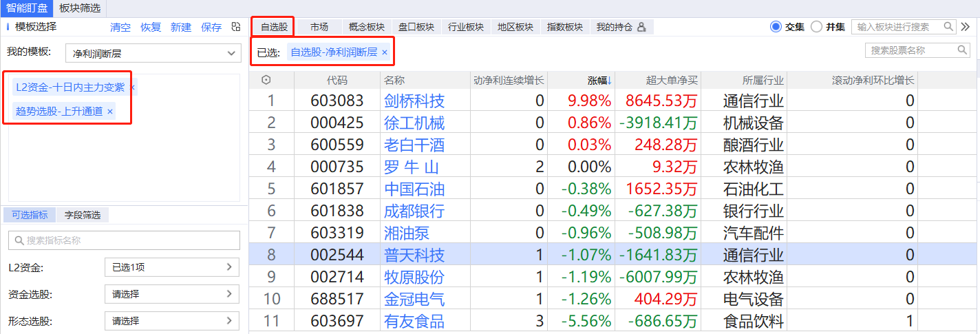This screenshot has width=980, height=334.
Task: Open stock 普天科技
Action: pos(414,255)
